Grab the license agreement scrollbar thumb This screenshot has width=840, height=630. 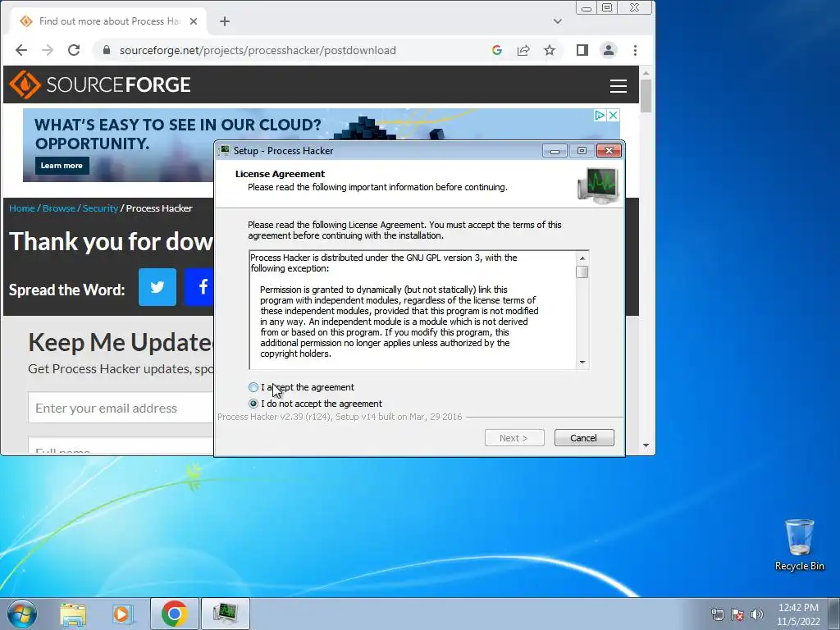(x=582, y=272)
